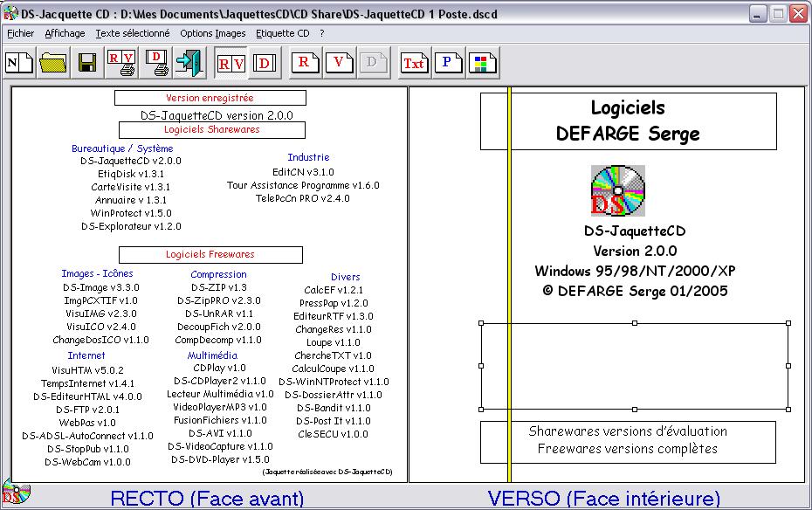Click the New document (N) toolbar icon
Image resolution: width=812 pixels, height=510 pixels.
click(x=19, y=63)
